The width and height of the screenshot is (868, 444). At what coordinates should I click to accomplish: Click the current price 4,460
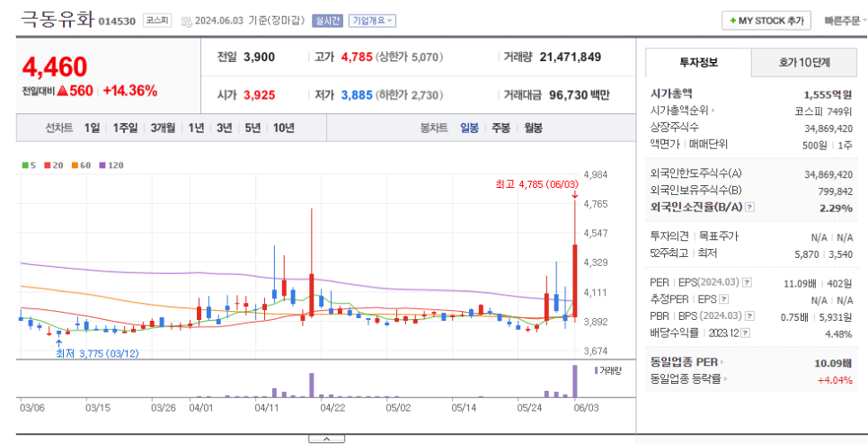coord(55,67)
